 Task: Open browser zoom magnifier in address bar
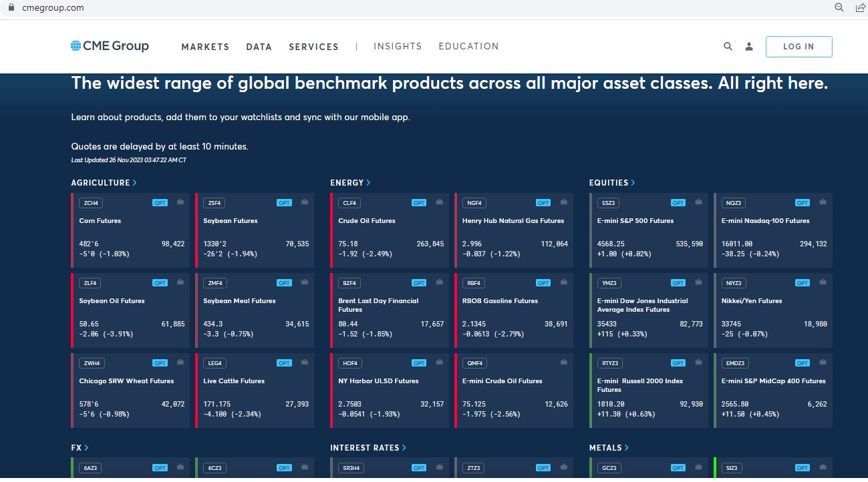[839, 7]
